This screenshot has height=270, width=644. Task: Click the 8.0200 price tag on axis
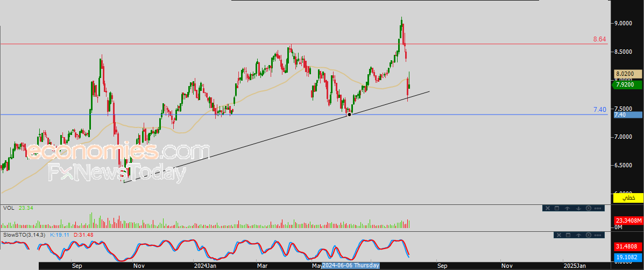(627, 74)
